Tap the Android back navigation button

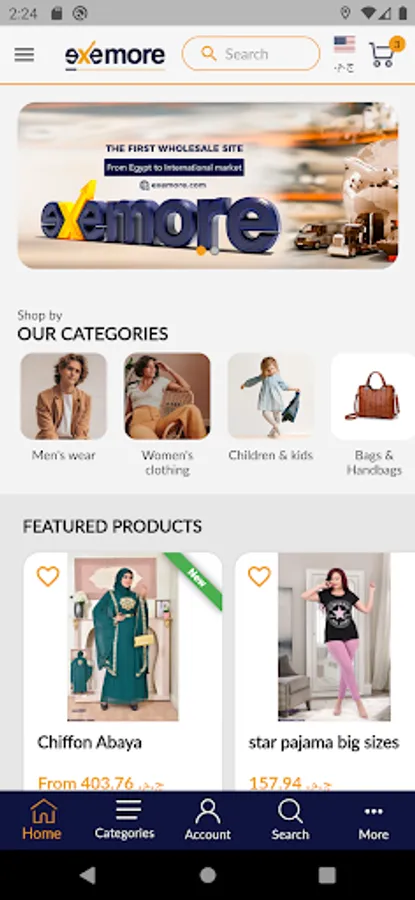click(x=87, y=875)
